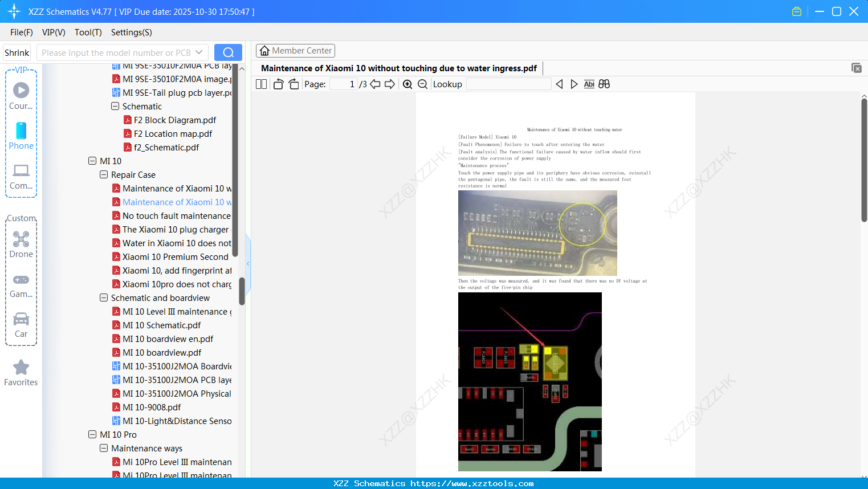
Task: Collapse the MI 10 node
Action: point(92,161)
